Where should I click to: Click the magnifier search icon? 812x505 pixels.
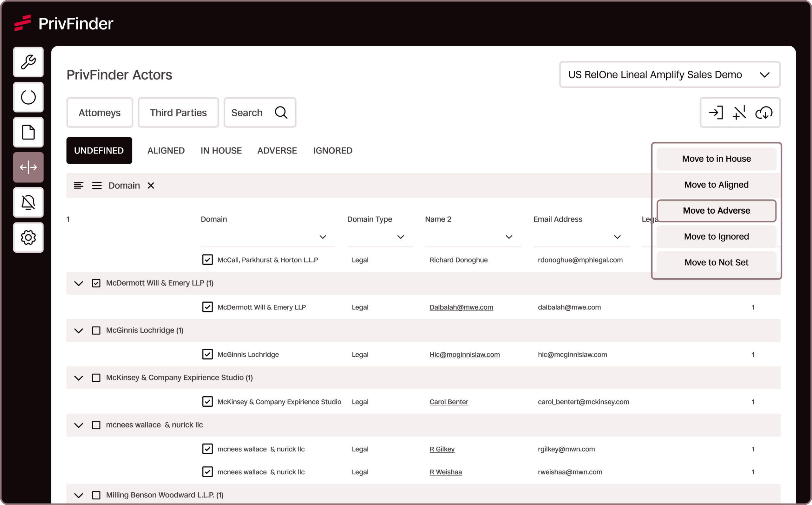(x=281, y=113)
